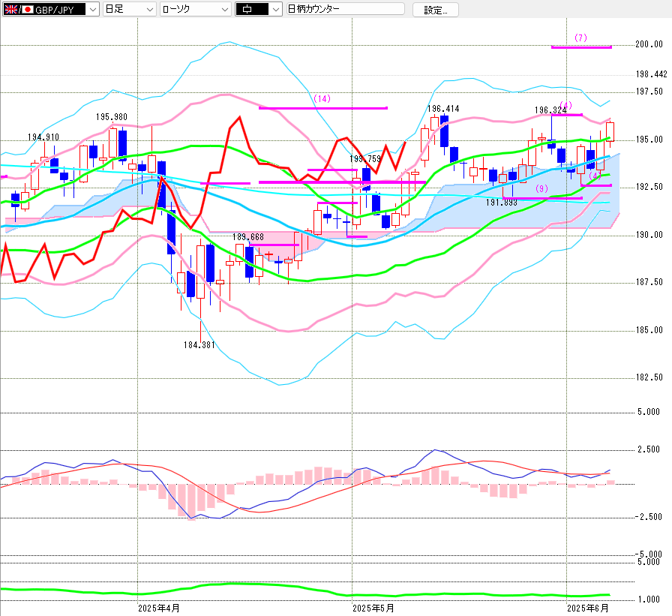Click the 189.668 price label

pos(248,236)
